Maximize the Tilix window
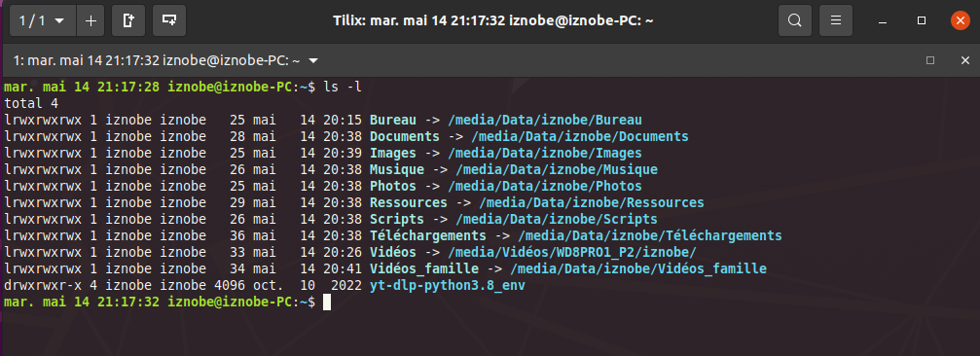 (x=922, y=20)
